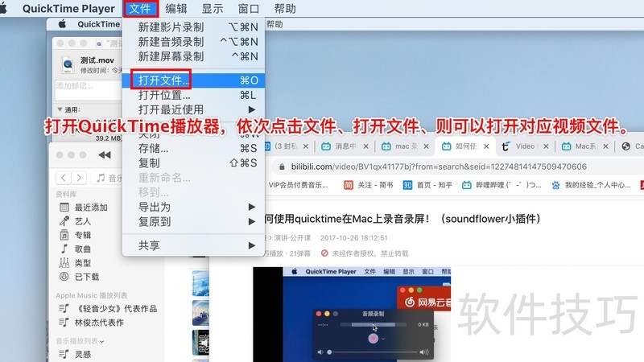Image resolution: width=644 pixels, height=362 pixels.
Task: Close the Video browser tab
Action: coord(546,146)
